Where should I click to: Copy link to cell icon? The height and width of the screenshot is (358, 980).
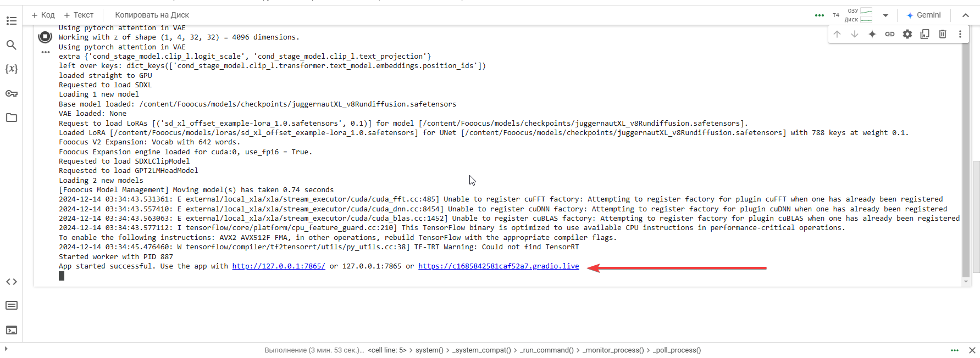click(x=890, y=34)
